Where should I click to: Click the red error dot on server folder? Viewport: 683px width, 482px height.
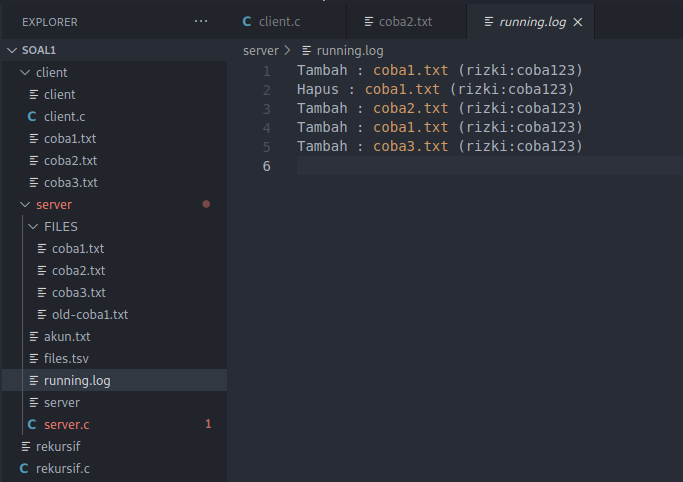(206, 204)
